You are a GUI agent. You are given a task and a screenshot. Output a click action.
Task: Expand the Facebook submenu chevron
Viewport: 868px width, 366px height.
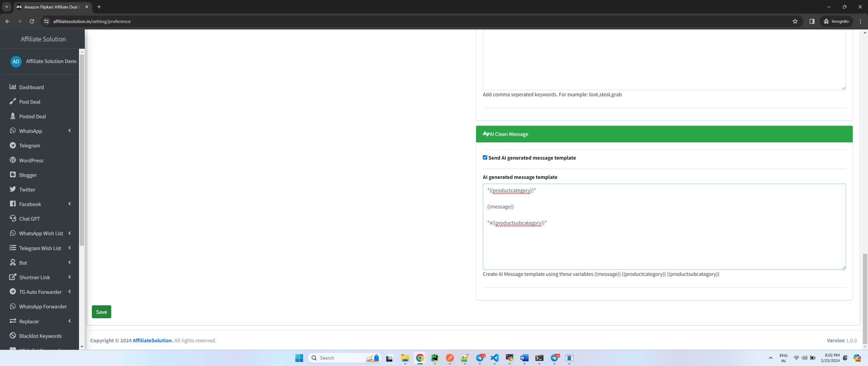tap(70, 204)
